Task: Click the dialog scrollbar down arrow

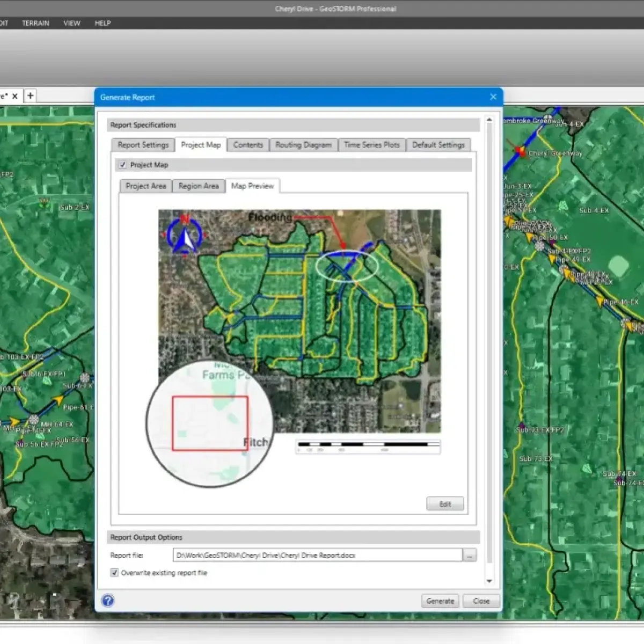Action: pyautogui.click(x=489, y=581)
